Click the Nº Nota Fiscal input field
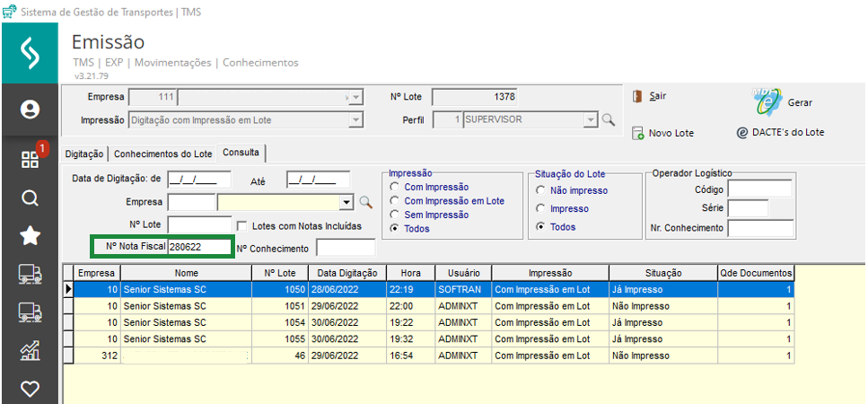868x404 pixels. click(198, 247)
